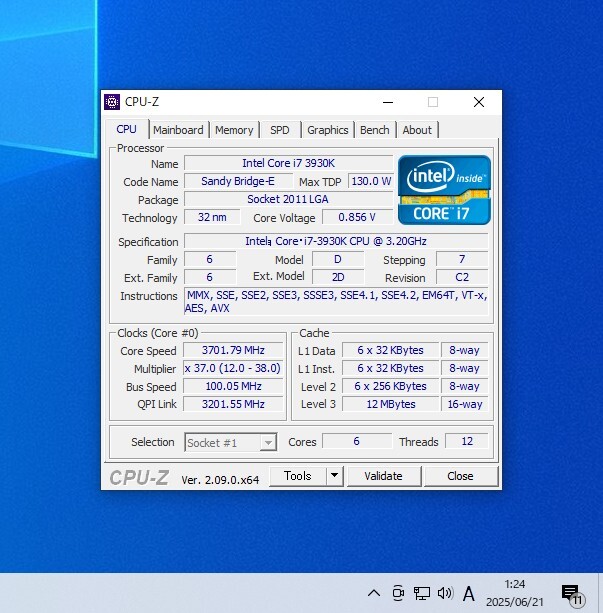Click the Stepping value '7'

pos(462,259)
